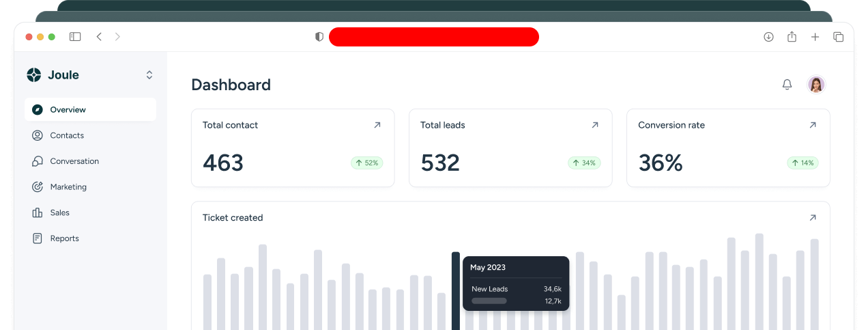Click the browser downloads icon
Screen dimensions: 868x330
(x=768, y=37)
